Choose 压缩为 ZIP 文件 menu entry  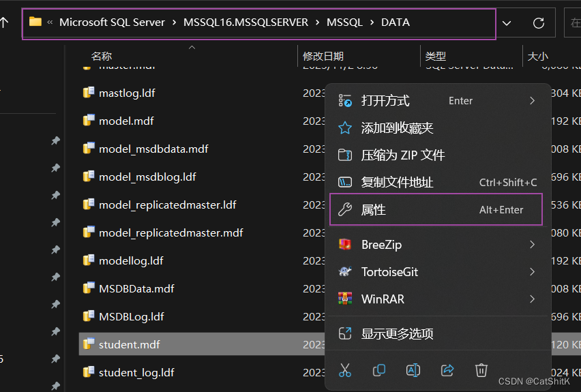(x=439, y=155)
